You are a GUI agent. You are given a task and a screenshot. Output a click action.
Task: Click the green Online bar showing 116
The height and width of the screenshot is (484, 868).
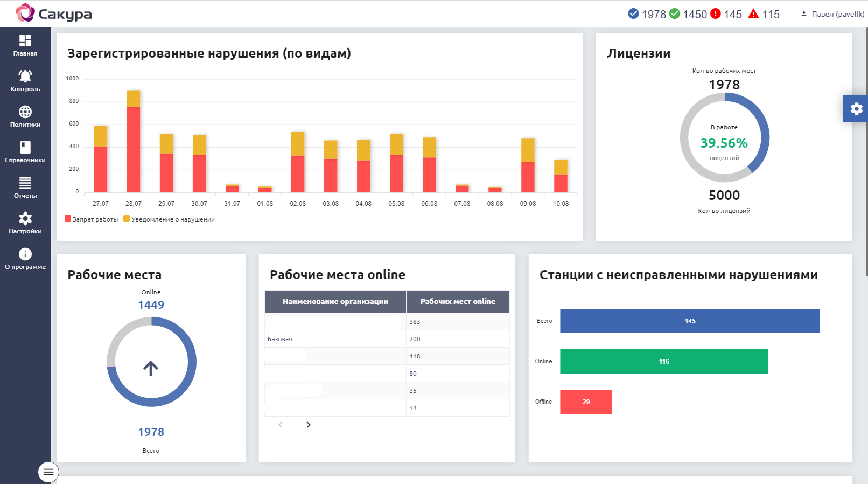(x=664, y=361)
